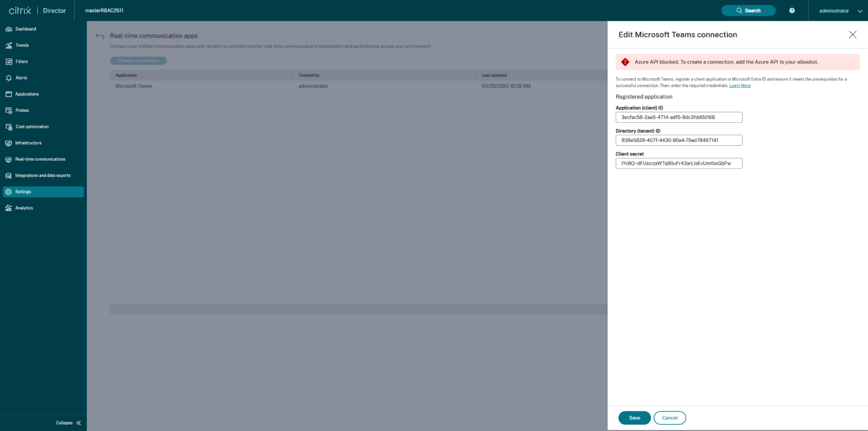
Task: Select Settings in the sidebar
Action: [23, 191]
